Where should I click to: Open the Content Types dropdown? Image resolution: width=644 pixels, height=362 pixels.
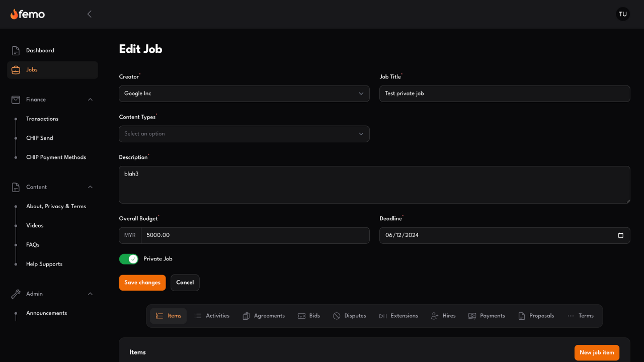(x=244, y=134)
